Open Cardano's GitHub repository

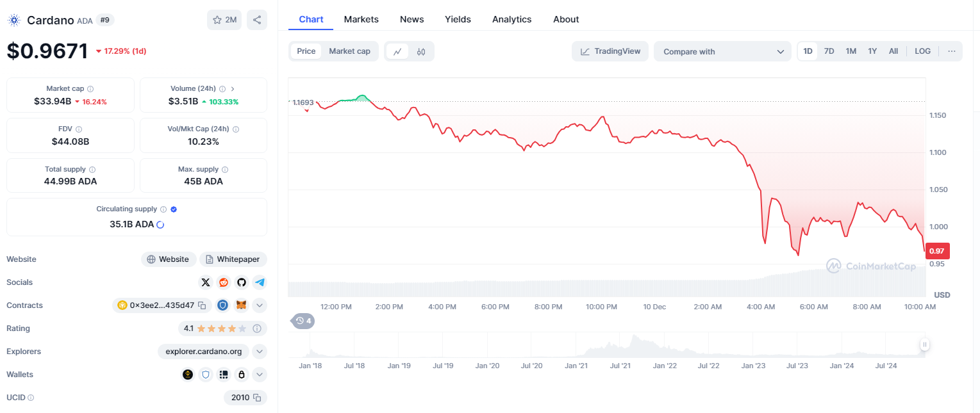[242, 282]
